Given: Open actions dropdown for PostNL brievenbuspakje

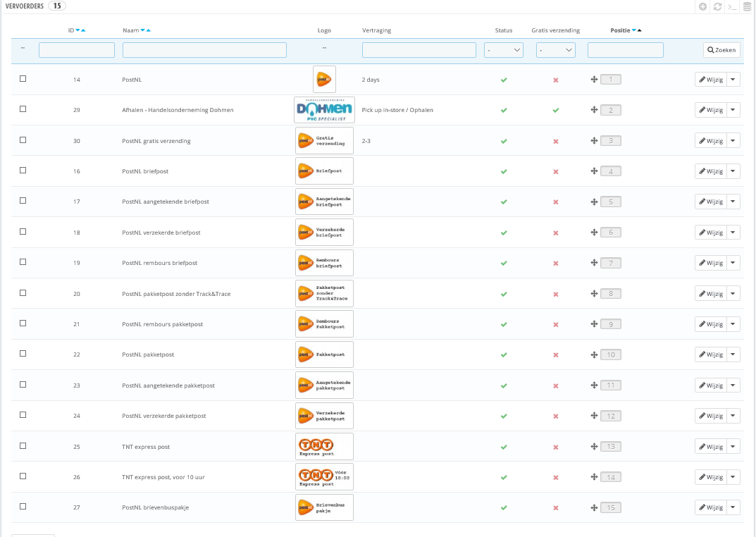Looking at the screenshot, I should click(x=733, y=507).
